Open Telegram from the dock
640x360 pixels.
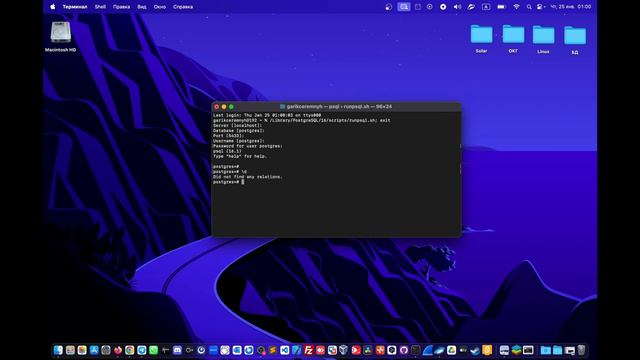click(142, 350)
